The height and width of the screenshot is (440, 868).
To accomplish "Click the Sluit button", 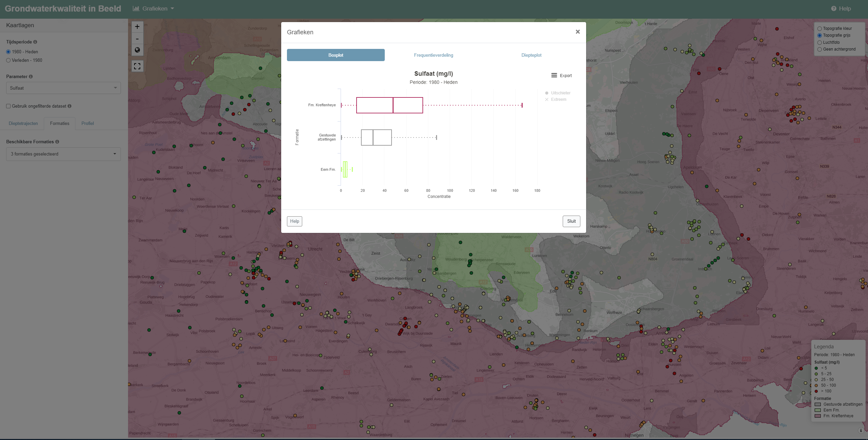I will [x=571, y=221].
